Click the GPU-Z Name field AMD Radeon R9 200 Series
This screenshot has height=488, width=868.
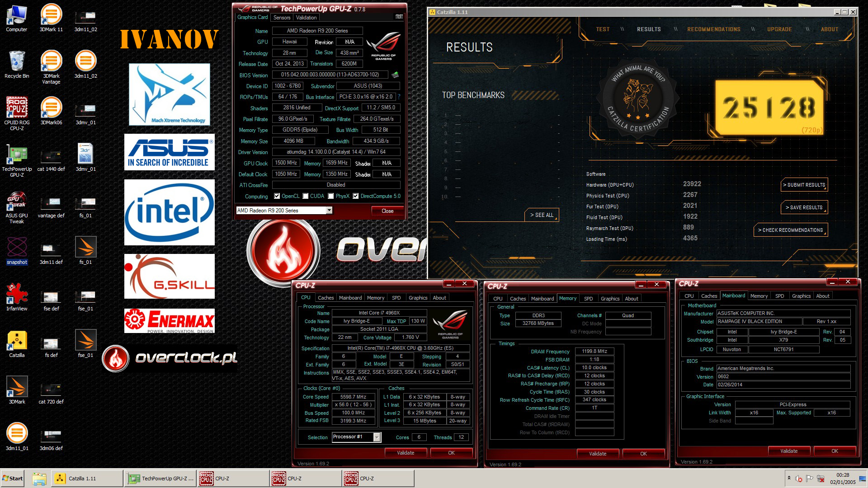click(x=317, y=31)
